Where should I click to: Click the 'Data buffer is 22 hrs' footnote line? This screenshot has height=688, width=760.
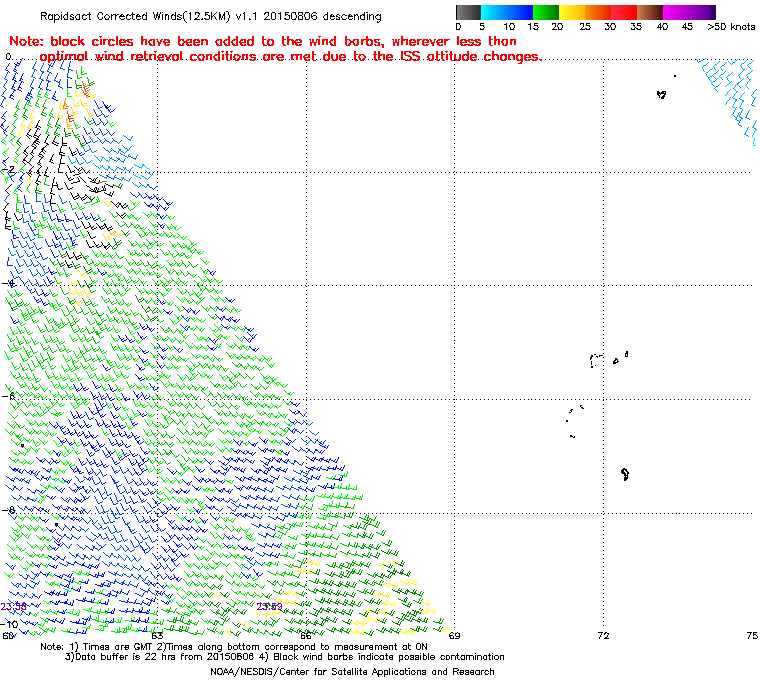coord(285,657)
